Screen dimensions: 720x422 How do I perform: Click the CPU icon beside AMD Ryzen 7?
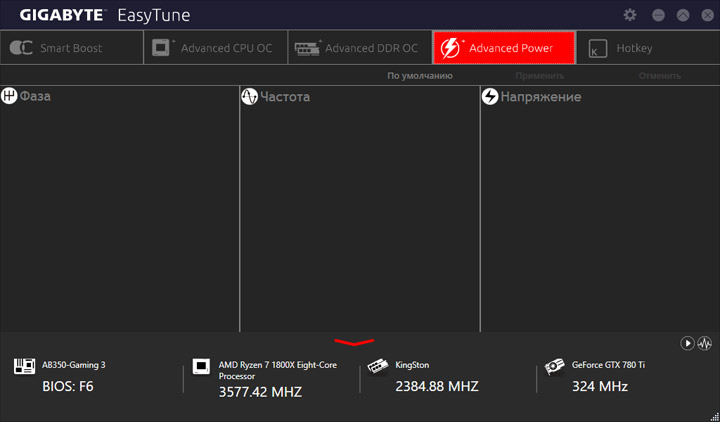tap(201, 366)
